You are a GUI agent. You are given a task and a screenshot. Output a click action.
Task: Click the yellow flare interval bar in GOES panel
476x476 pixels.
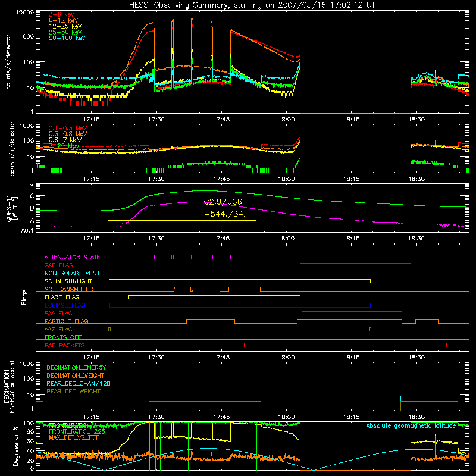[182, 220]
